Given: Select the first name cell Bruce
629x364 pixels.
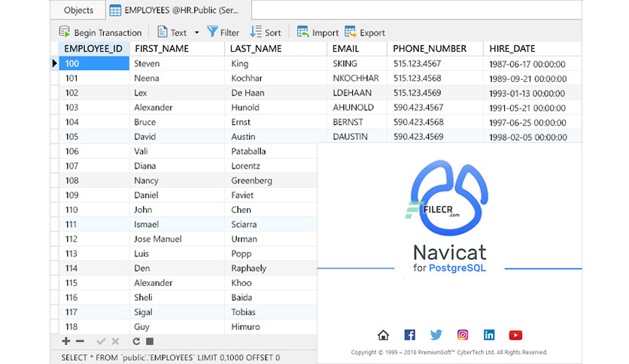Looking at the screenshot, I should [177, 122].
